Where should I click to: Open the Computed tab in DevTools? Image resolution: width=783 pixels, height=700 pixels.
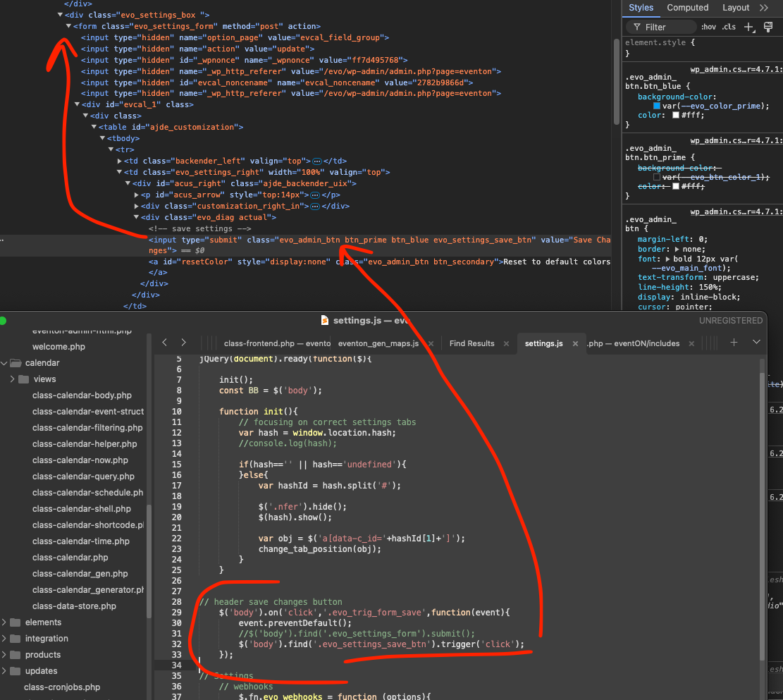[687, 8]
